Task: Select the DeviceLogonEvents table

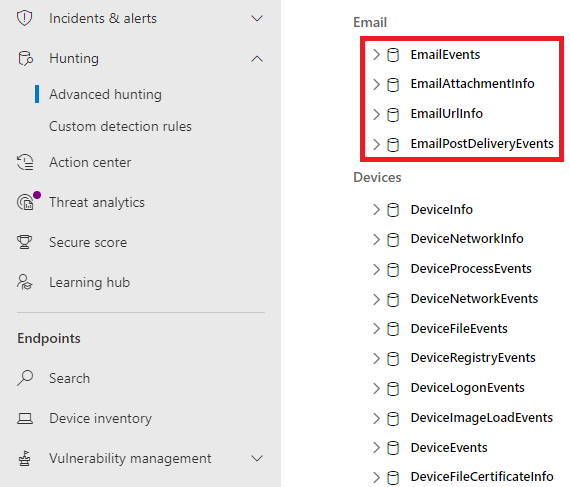Action: click(x=467, y=388)
